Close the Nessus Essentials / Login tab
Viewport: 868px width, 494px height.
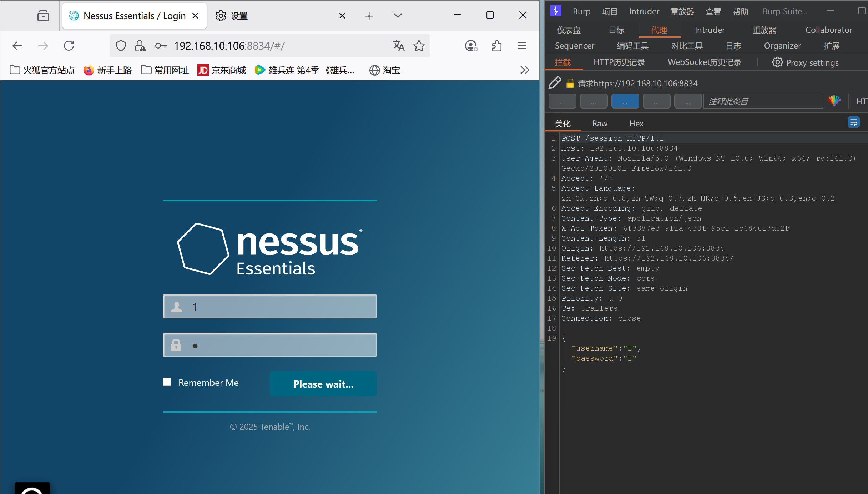click(x=195, y=16)
